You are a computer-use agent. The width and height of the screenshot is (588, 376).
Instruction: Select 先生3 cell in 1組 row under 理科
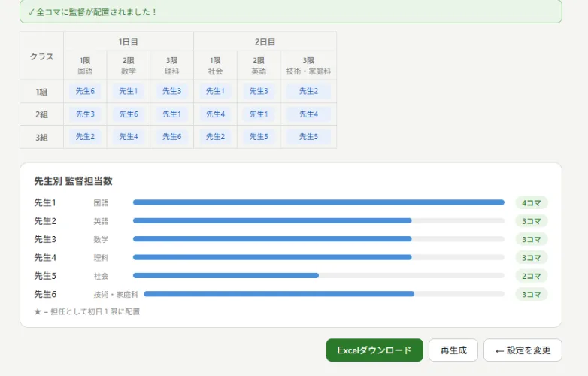171,91
